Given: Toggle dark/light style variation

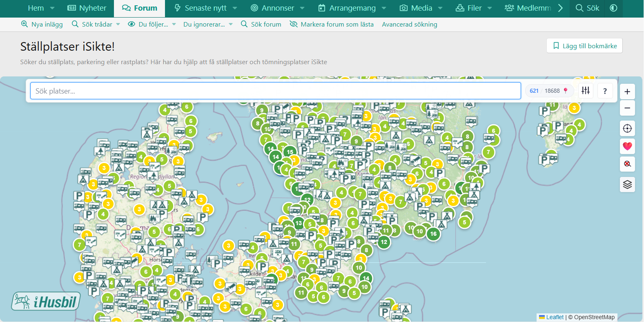Looking at the screenshot, I should pos(613,8).
